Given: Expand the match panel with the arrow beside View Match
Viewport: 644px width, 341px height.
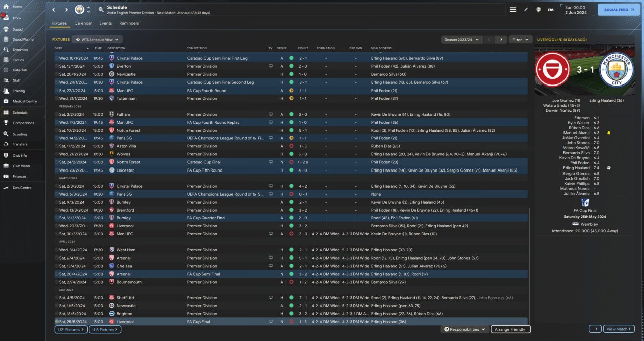Looking at the screenshot, I should 595,329.
